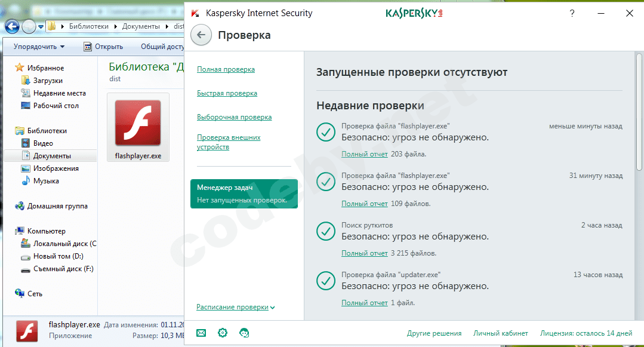Open Kaspersky help via question mark icon
The height and width of the screenshot is (347, 644).
pyautogui.click(x=571, y=13)
